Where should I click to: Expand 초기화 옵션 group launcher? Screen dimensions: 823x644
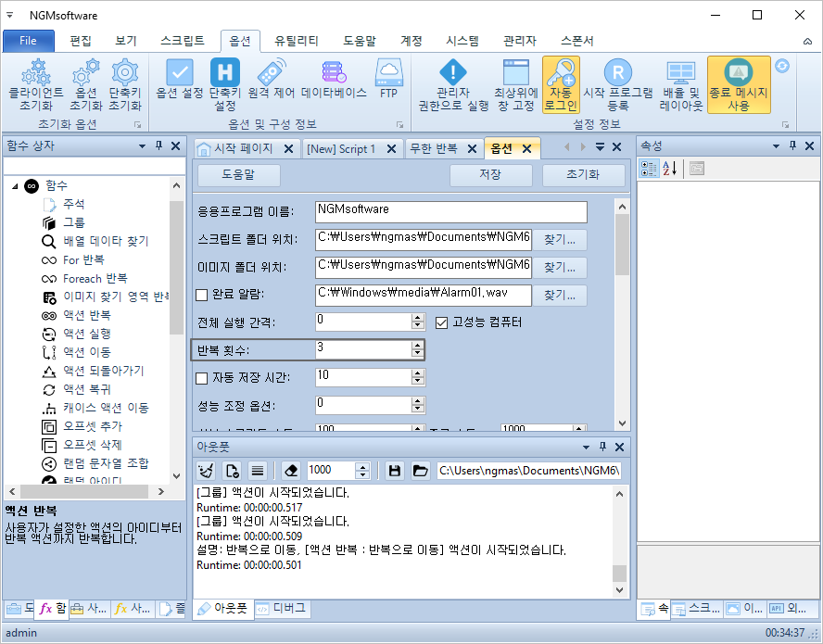tap(137, 125)
